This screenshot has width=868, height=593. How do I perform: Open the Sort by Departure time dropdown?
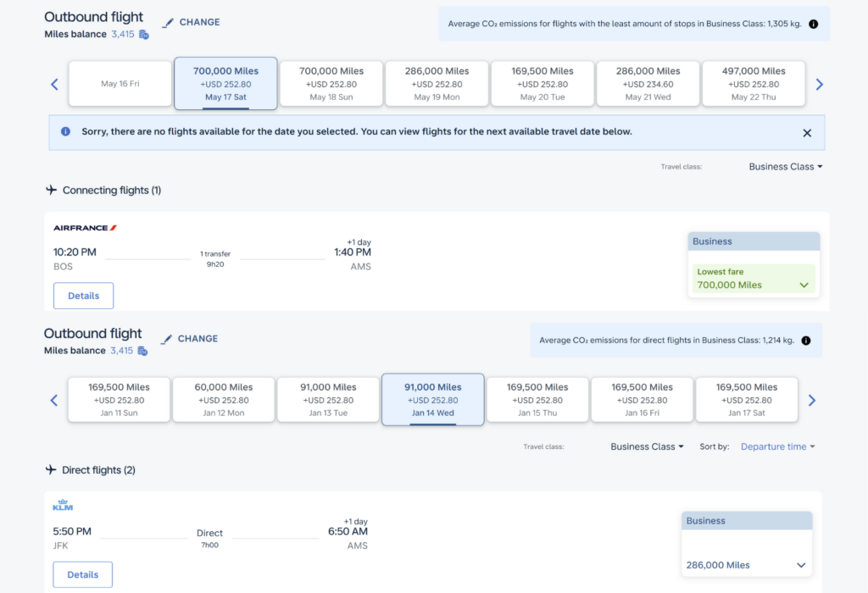(778, 446)
